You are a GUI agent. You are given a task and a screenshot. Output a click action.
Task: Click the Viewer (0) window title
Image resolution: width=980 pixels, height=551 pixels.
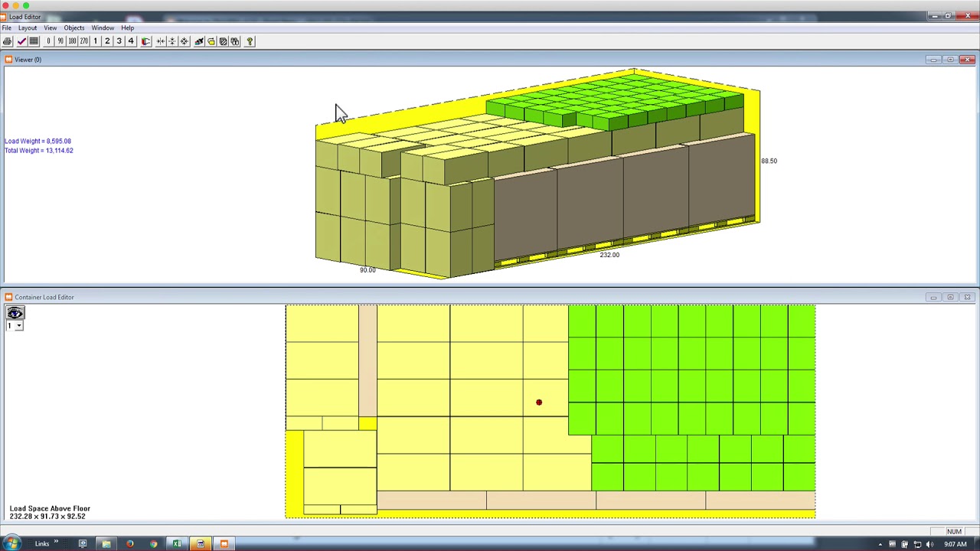click(28, 60)
